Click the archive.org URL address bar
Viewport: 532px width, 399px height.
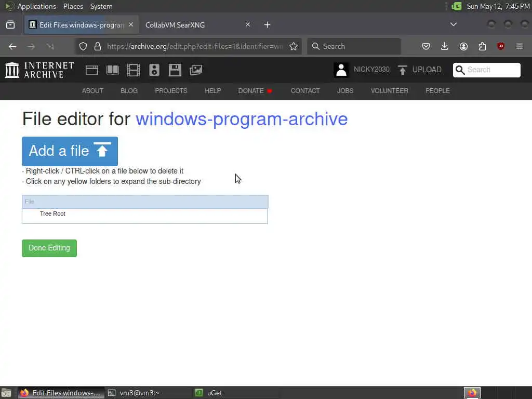(195, 46)
